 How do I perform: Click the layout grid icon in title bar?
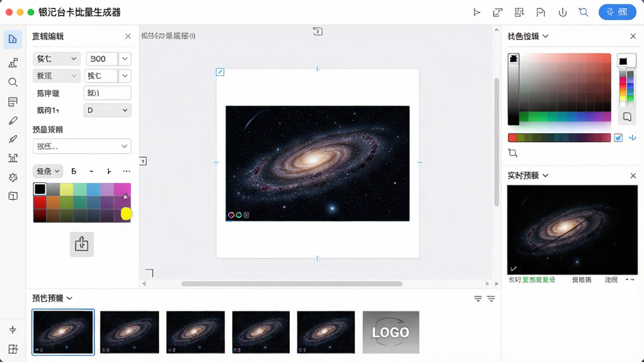click(x=519, y=13)
